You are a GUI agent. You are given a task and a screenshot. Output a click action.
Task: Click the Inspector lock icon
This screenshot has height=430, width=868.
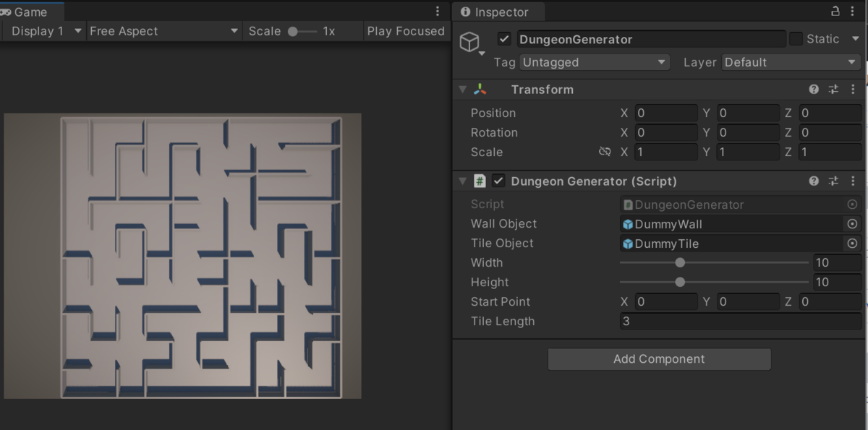(x=835, y=12)
